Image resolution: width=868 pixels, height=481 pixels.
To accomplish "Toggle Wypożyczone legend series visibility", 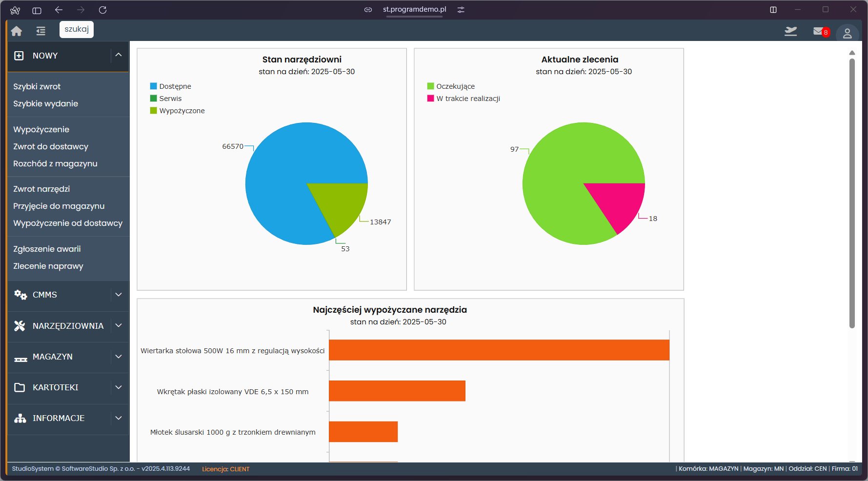I will point(182,111).
